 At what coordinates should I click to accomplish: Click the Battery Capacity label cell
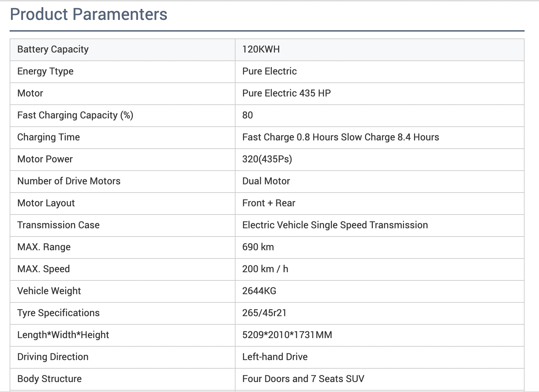pyautogui.click(x=53, y=49)
